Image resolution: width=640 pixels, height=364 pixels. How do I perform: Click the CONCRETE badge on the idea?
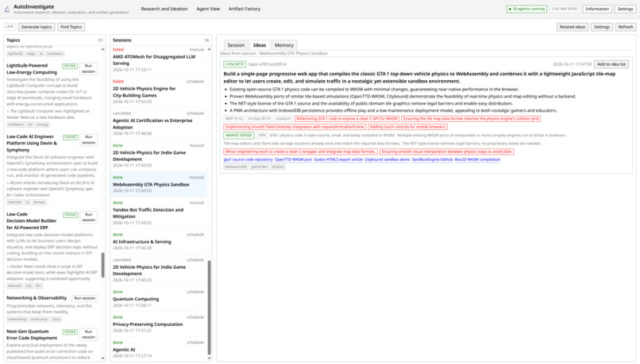[x=235, y=64]
